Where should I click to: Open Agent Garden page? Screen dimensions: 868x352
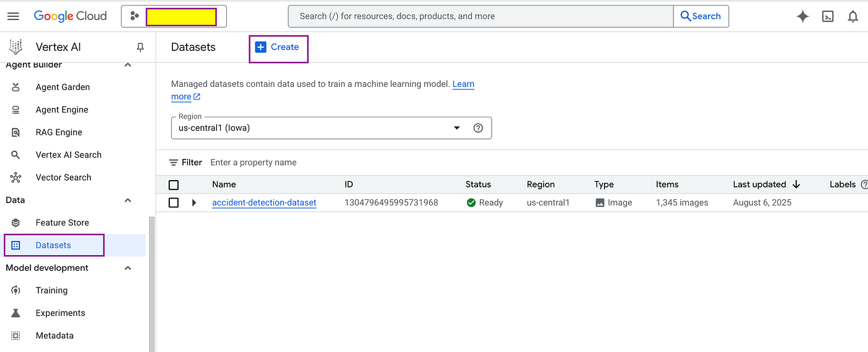tap(63, 87)
